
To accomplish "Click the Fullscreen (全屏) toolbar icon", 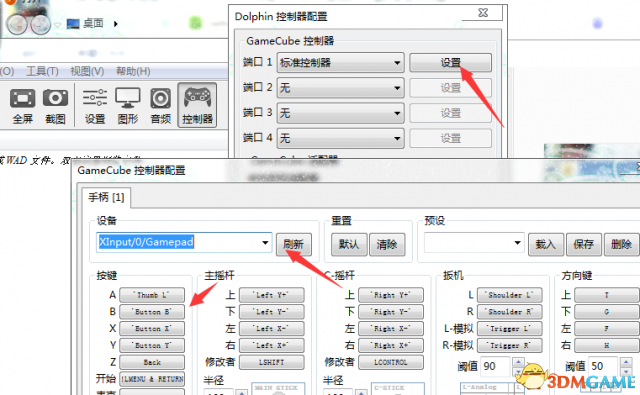I will click(22, 105).
